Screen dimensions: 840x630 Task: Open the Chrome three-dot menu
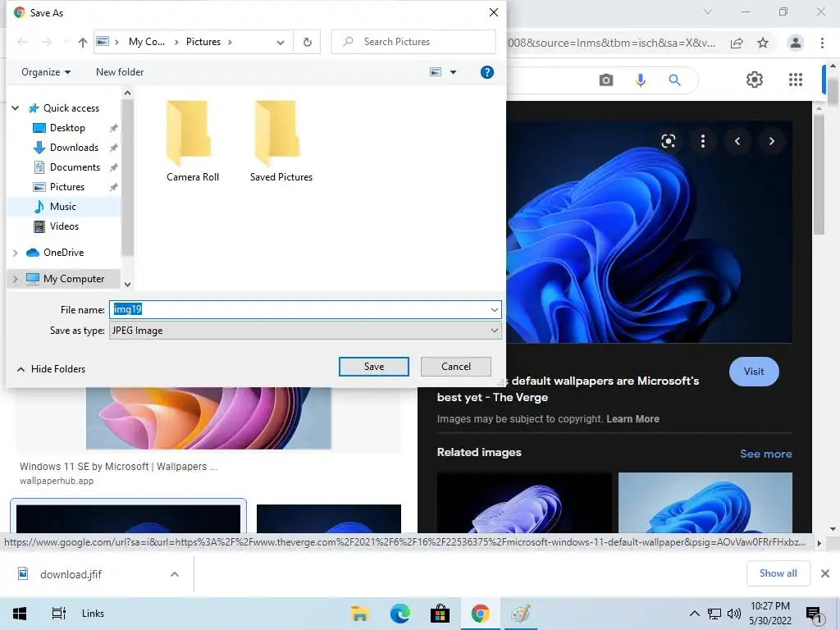coord(822,43)
